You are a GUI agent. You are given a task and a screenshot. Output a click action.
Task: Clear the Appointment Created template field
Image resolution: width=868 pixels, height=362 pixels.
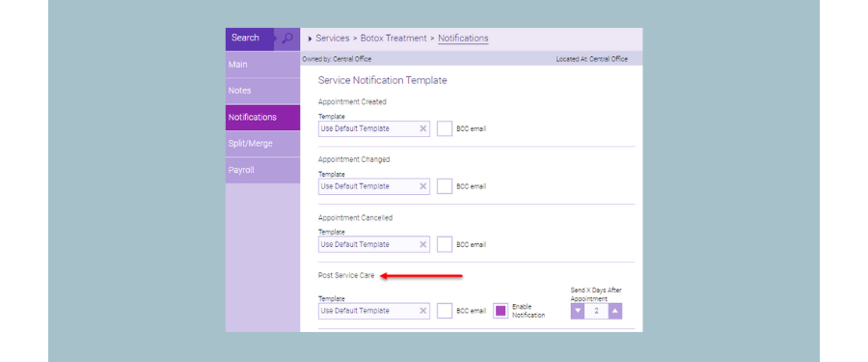pos(423,128)
